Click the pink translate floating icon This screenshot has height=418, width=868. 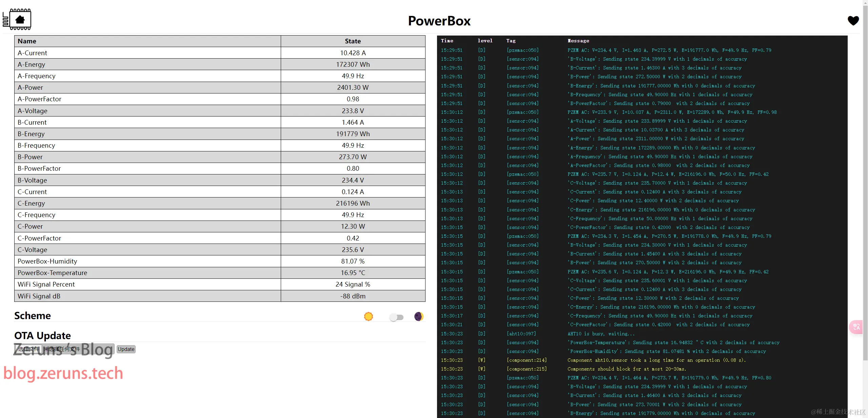856,327
